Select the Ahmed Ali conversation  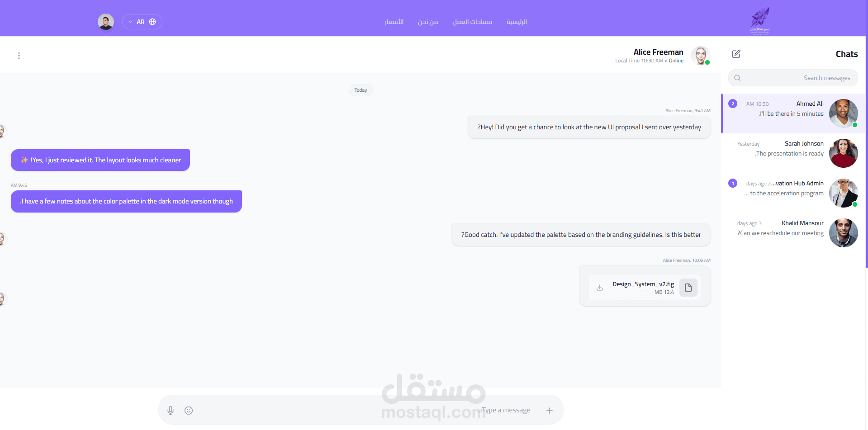pyautogui.click(x=793, y=113)
